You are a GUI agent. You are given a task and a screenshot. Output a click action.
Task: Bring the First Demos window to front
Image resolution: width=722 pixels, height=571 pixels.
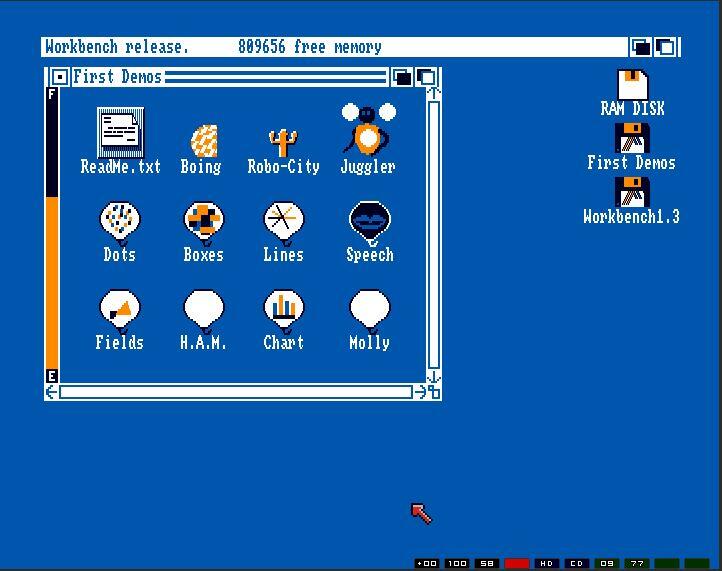[426, 77]
